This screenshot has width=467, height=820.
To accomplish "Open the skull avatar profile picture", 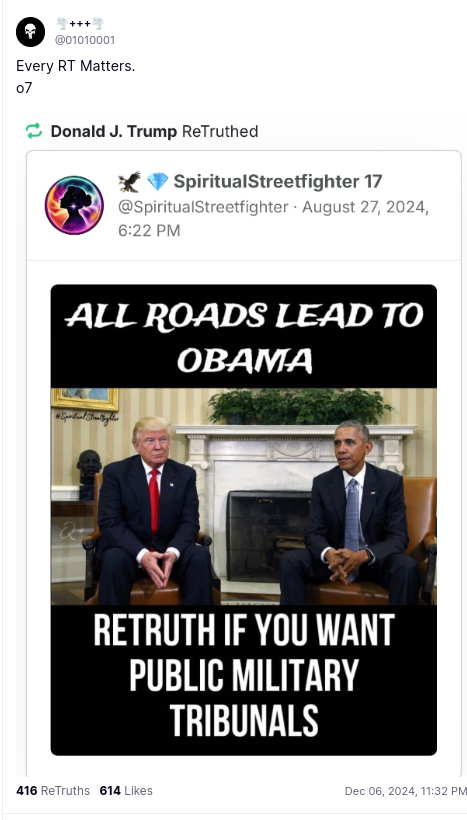I will 30,31.
